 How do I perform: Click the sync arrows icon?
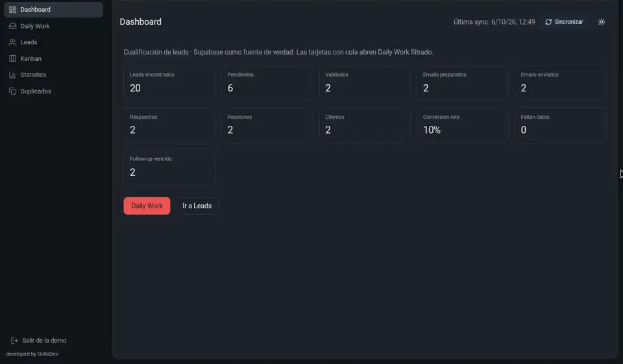pyautogui.click(x=548, y=22)
